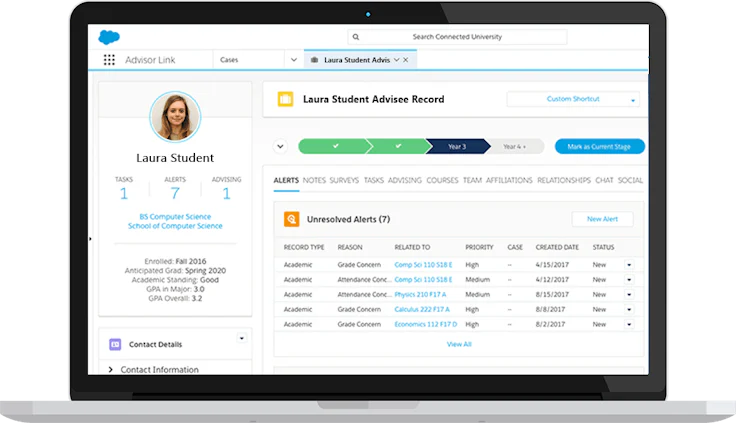The width and height of the screenshot is (736, 423).
Task: Click the orange Unresolved Alerts icon
Action: click(291, 219)
